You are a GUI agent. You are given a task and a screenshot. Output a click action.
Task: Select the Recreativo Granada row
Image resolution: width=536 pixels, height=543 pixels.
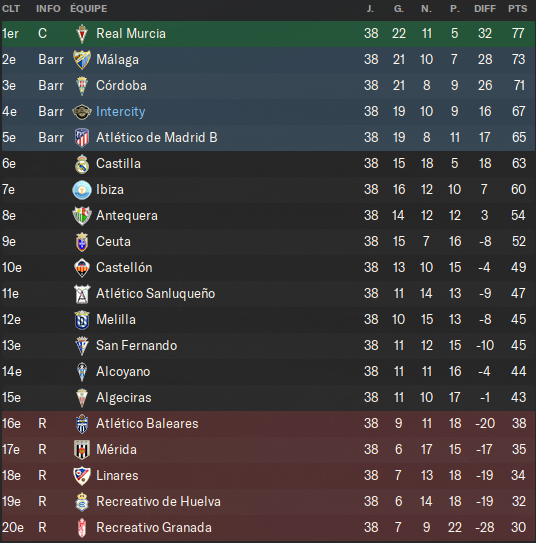(x=268, y=527)
